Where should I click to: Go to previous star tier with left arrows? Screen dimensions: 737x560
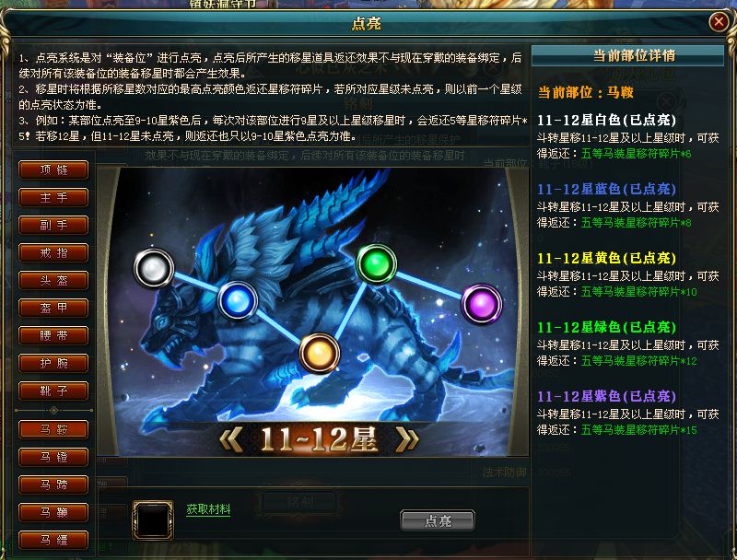coord(232,439)
